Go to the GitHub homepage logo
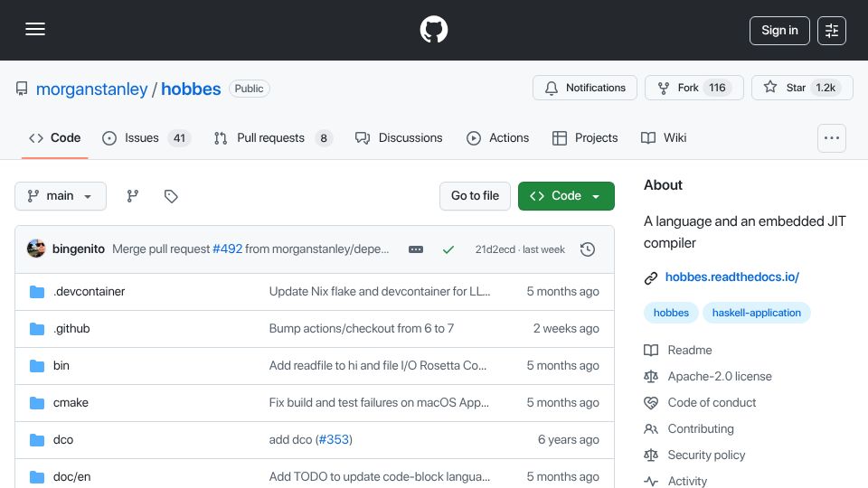 pyautogui.click(x=433, y=29)
